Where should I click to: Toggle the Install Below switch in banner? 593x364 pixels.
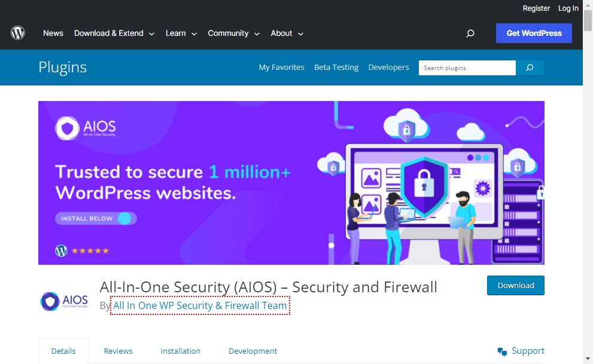pos(124,219)
